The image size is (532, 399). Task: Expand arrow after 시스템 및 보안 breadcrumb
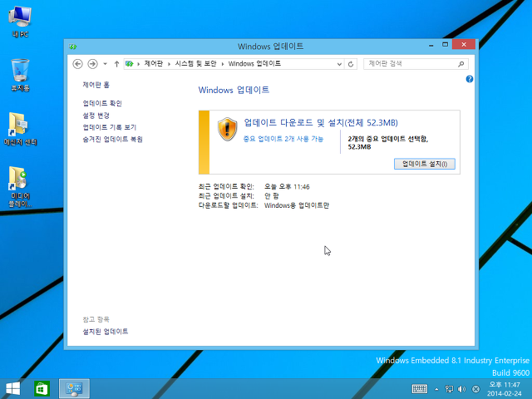pos(223,64)
